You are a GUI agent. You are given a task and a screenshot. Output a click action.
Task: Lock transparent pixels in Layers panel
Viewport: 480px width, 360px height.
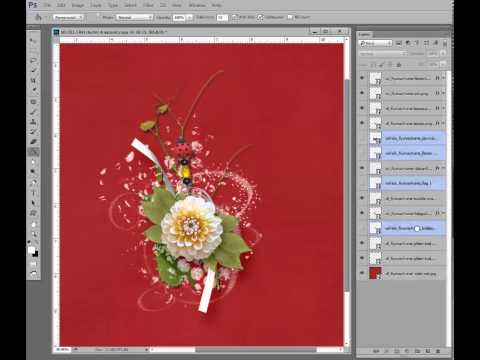tap(373, 65)
